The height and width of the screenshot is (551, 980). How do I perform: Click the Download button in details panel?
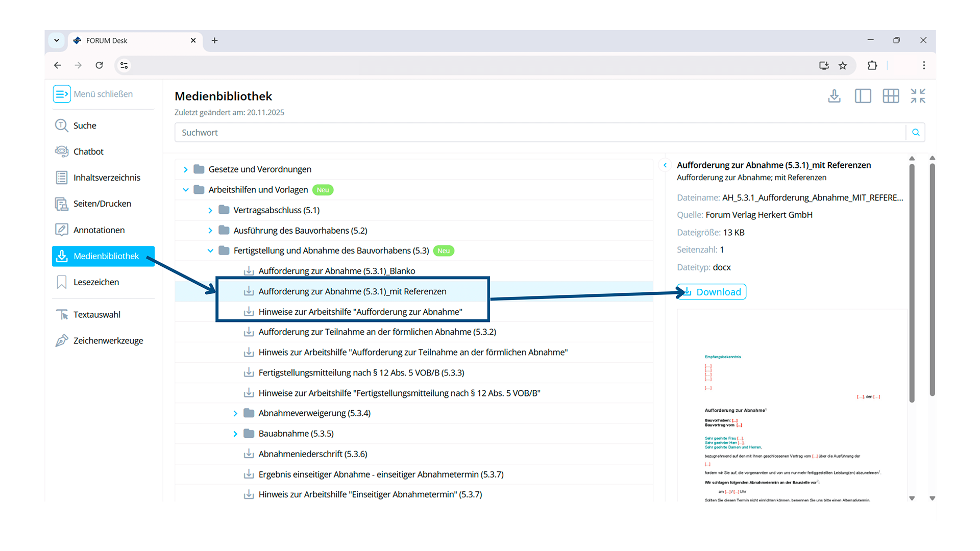tap(712, 292)
